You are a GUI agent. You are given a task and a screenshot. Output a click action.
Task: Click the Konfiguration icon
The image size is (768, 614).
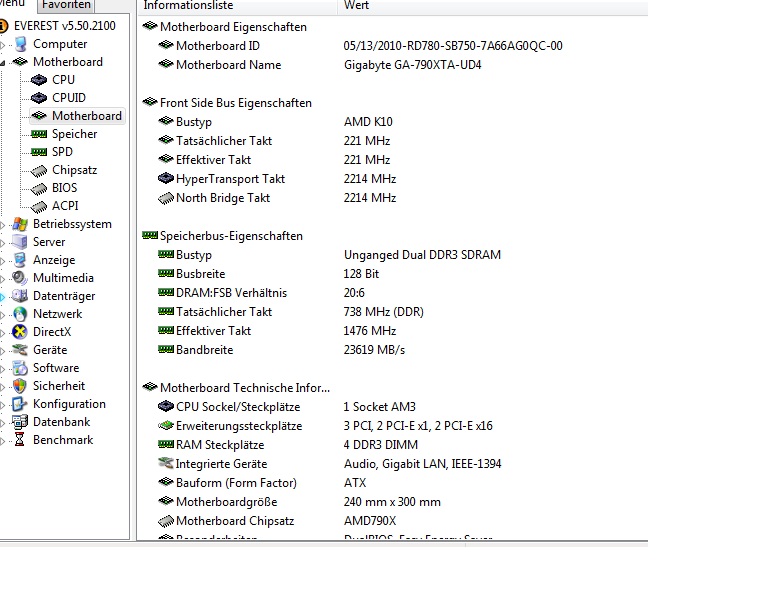20,404
